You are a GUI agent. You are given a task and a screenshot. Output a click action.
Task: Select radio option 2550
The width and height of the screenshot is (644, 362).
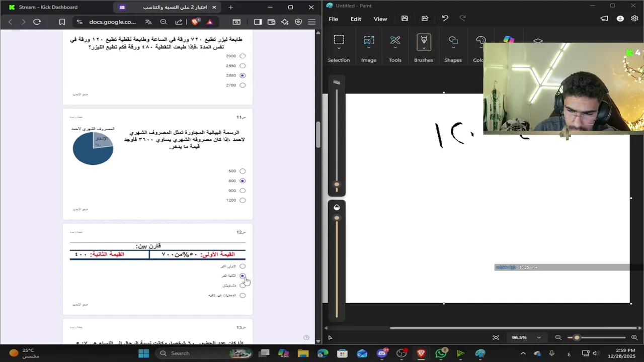pyautogui.click(x=243, y=66)
